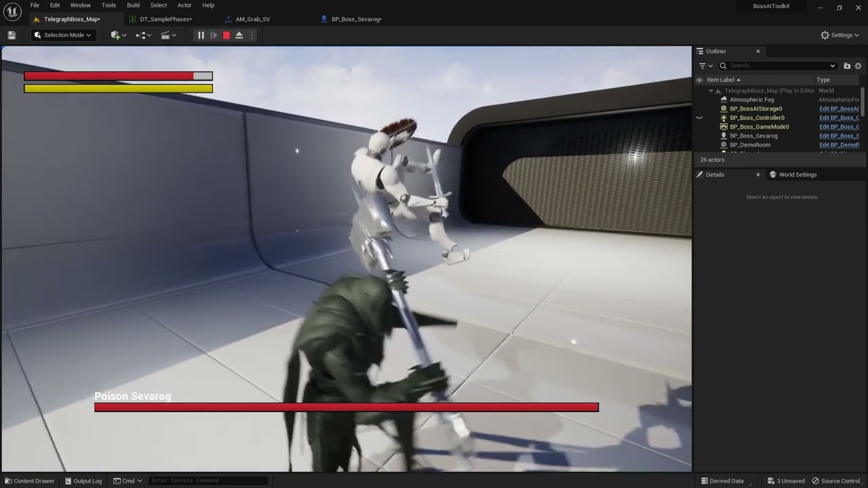Select the BP_Boss_GameMode0 actor
The width and height of the screenshot is (868, 488).
pyautogui.click(x=759, y=127)
